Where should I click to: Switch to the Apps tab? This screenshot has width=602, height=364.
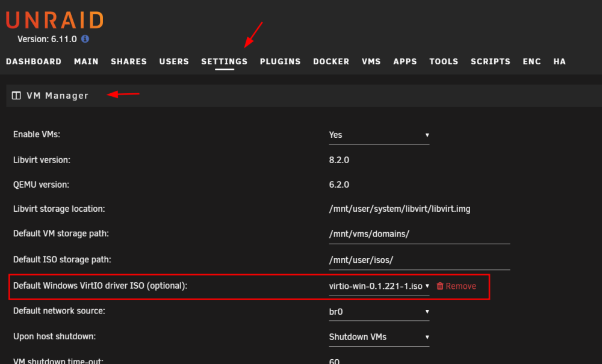coord(405,61)
